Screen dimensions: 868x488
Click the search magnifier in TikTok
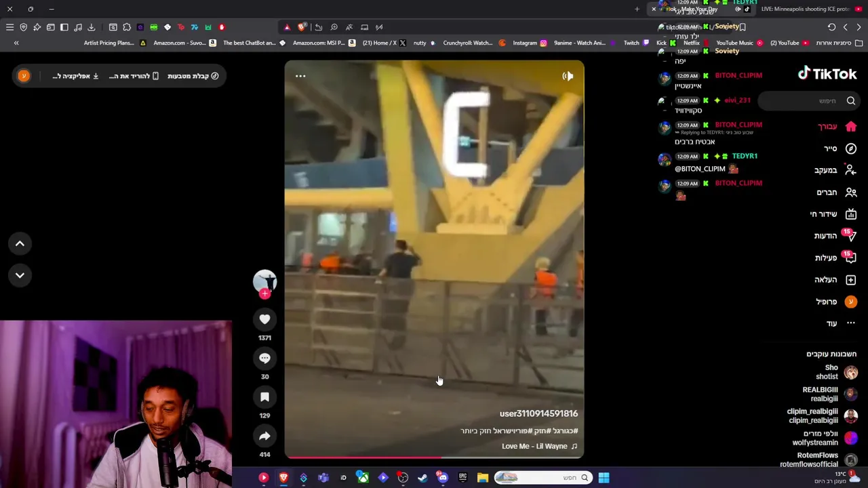(x=851, y=101)
